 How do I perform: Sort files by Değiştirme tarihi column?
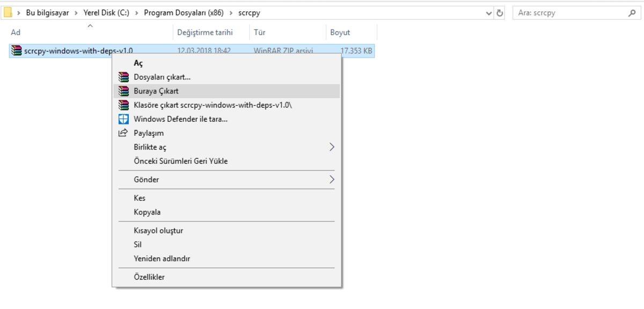coord(204,33)
